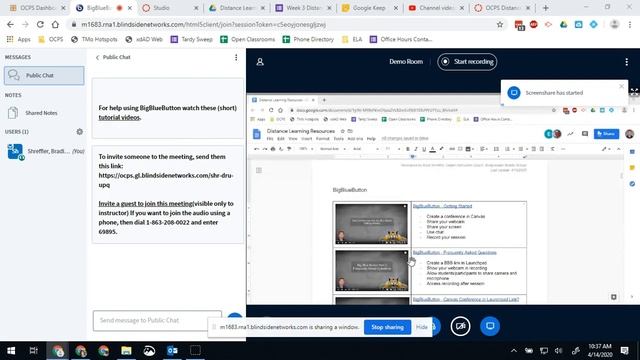Switch to Distance Learning tab
The width and height of the screenshot is (640, 360).
tap(236, 8)
